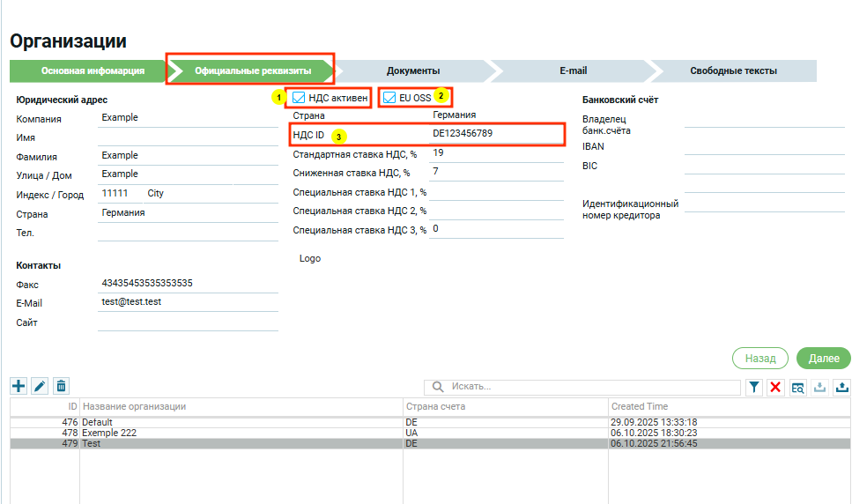852x504 pixels.
Task: Open the advanced search icon beside red X
Action: pos(798,388)
